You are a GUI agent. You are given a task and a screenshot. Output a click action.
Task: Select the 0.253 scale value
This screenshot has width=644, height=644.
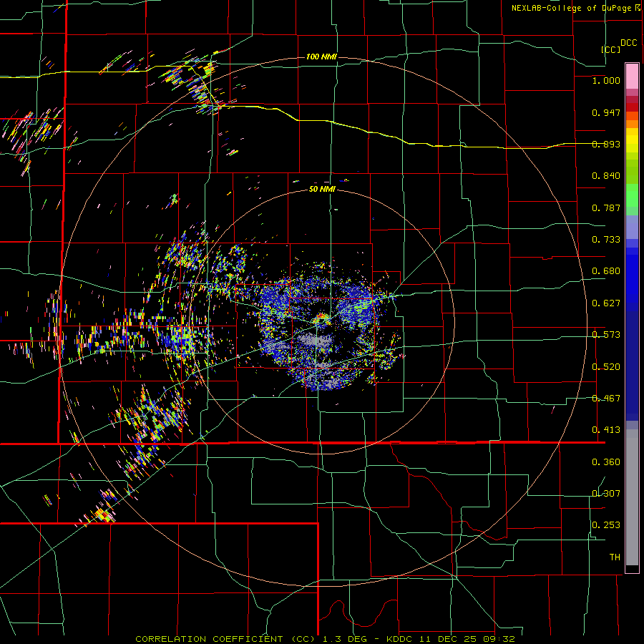pos(606,525)
